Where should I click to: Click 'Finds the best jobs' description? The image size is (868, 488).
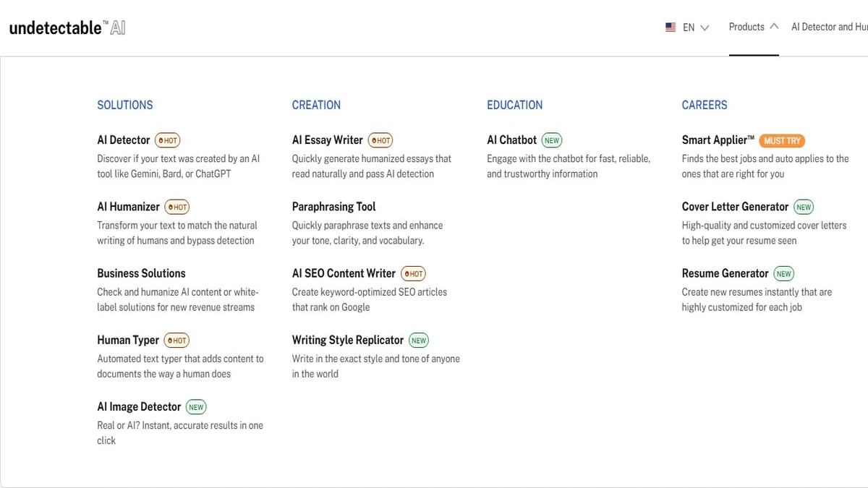[765, 166]
